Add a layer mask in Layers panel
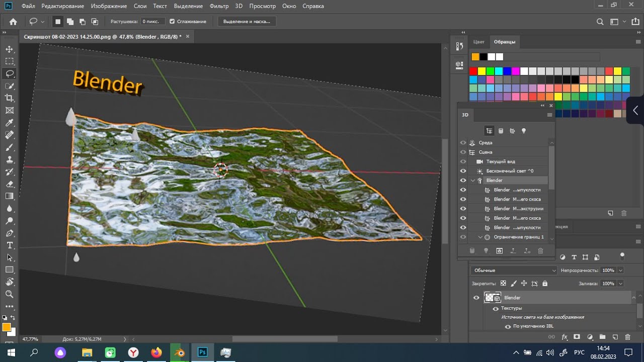 tap(577, 337)
